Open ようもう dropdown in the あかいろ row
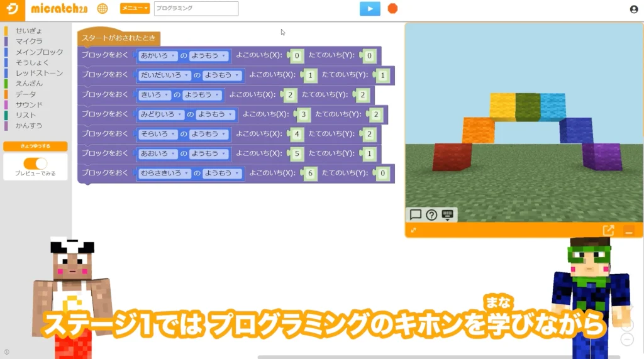The height and width of the screenshot is (359, 644). pyautogui.click(x=209, y=55)
